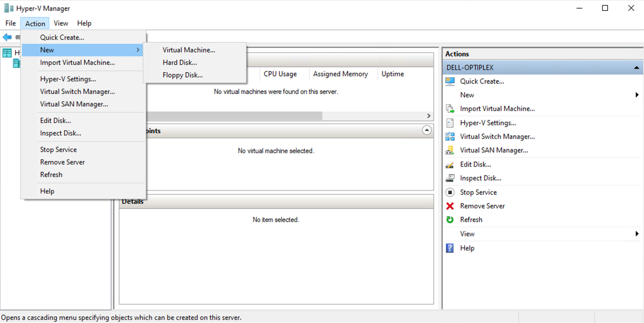The height and width of the screenshot is (323, 644).
Task: Expand the New submenu arrow in Actions pane
Action: coord(637,95)
